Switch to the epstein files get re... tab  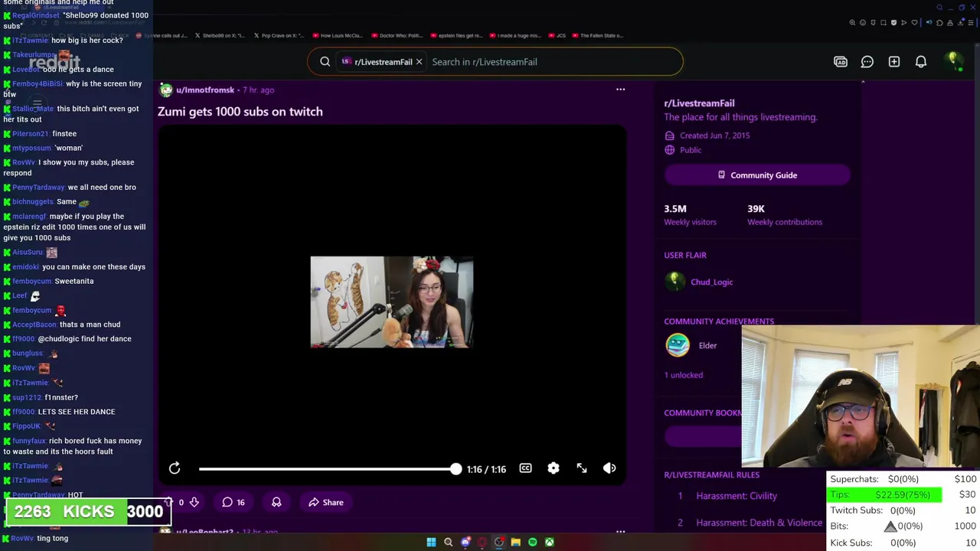[456, 35]
